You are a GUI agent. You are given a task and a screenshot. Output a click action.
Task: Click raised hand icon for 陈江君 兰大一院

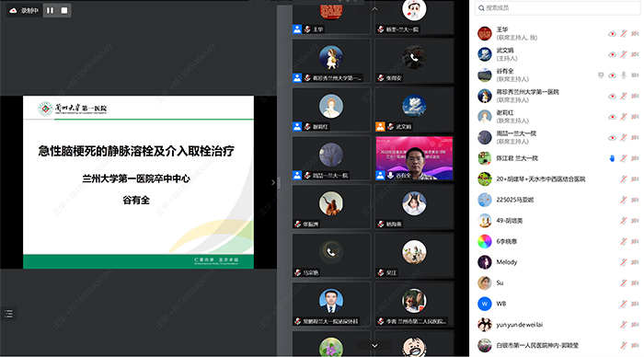click(612, 158)
